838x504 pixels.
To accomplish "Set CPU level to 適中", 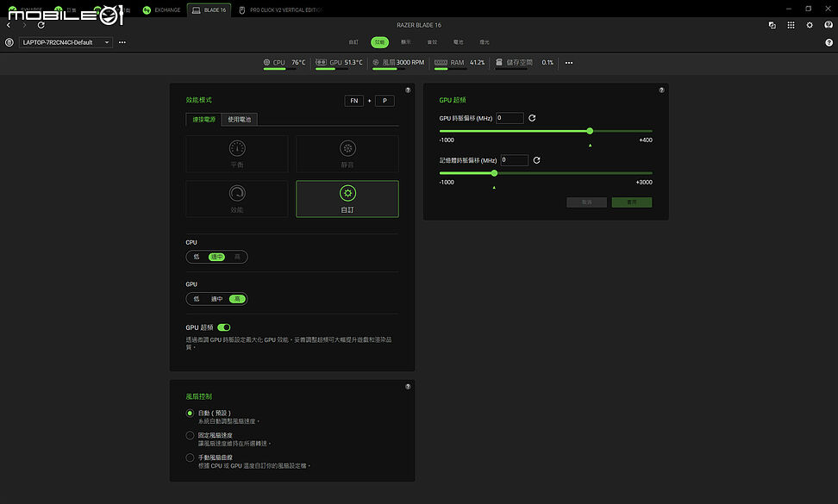I will (216, 257).
